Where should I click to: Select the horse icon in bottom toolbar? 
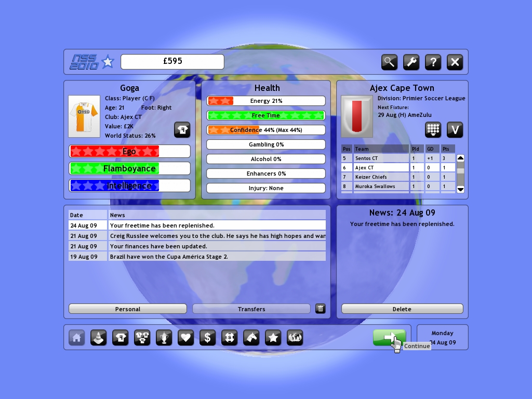tap(251, 338)
